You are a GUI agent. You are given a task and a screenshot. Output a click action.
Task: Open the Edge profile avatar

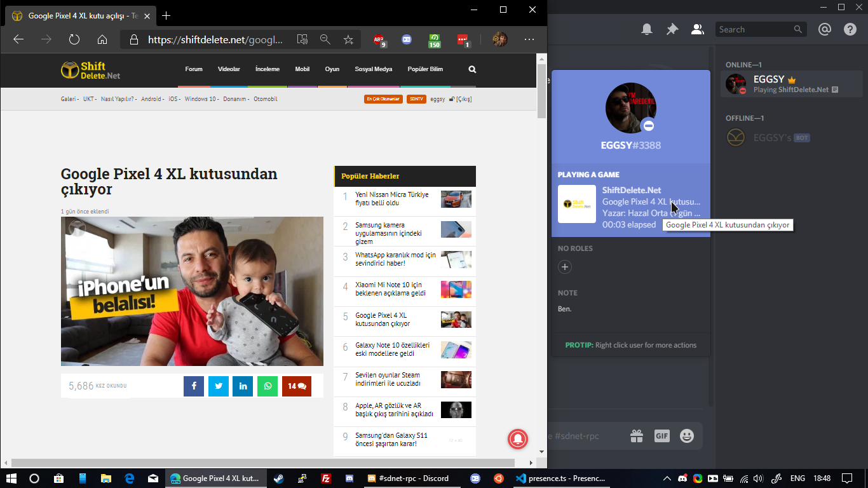(x=499, y=39)
